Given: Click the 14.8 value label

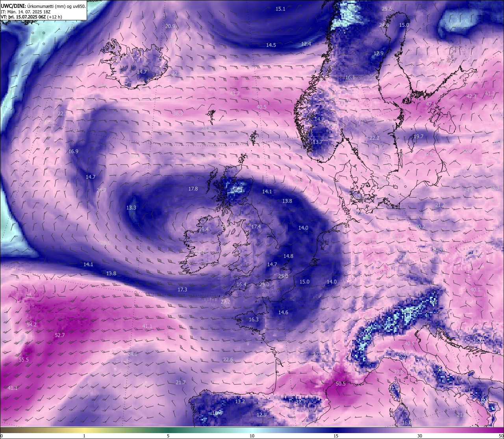Looking at the screenshot, I should (x=288, y=256).
